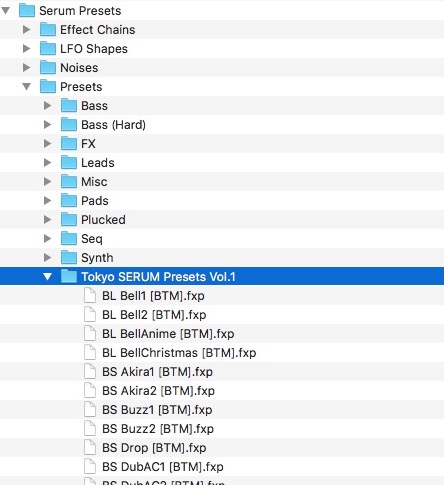Viewport: 444px width, 485px height.
Task: Select the Leads row label
Action: click(98, 163)
